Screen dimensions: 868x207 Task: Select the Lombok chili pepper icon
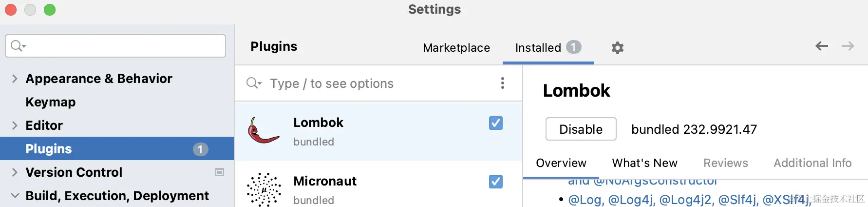pyautogui.click(x=264, y=130)
